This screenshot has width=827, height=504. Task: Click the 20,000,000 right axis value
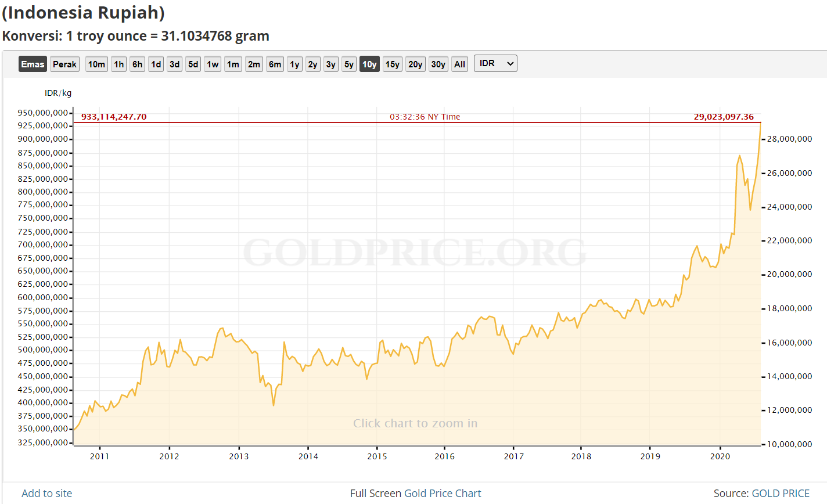coord(789,275)
